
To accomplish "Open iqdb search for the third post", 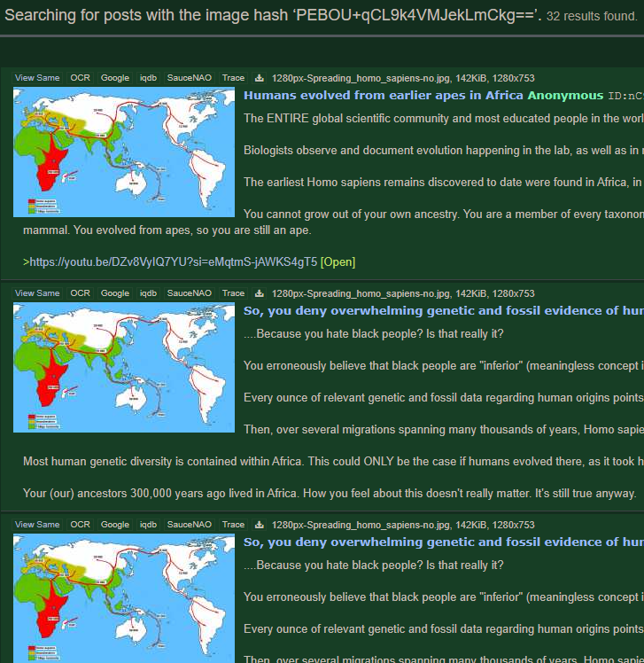I will coord(148,525).
